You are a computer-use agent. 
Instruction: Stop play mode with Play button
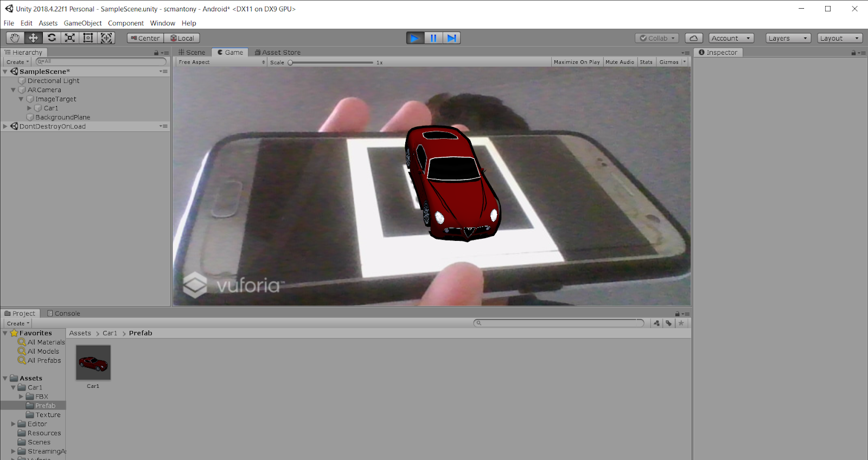tap(415, 38)
